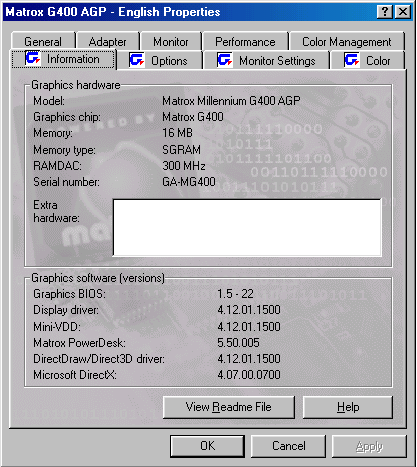The image size is (417, 467).
Task: Open the Color Management tab
Action: [347, 42]
